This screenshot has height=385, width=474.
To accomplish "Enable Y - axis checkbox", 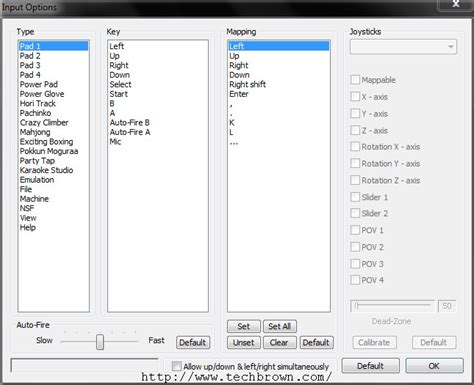I will pos(355,113).
